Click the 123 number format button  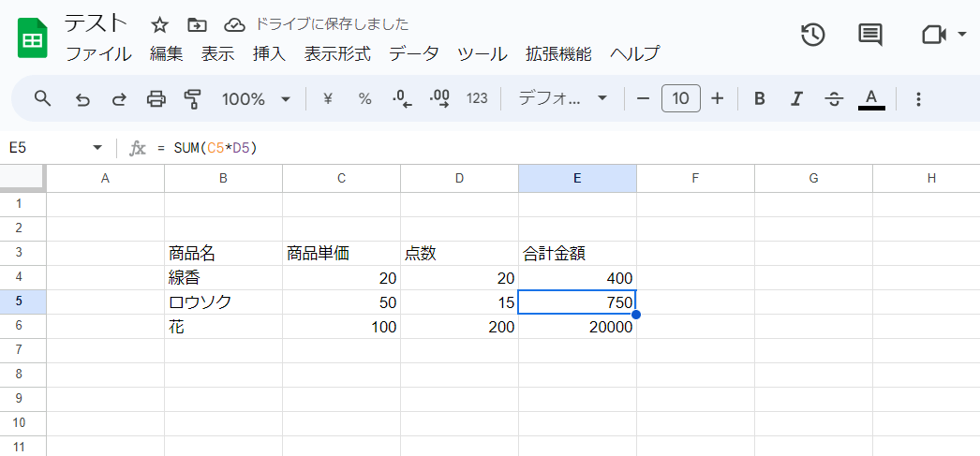click(x=477, y=98)
